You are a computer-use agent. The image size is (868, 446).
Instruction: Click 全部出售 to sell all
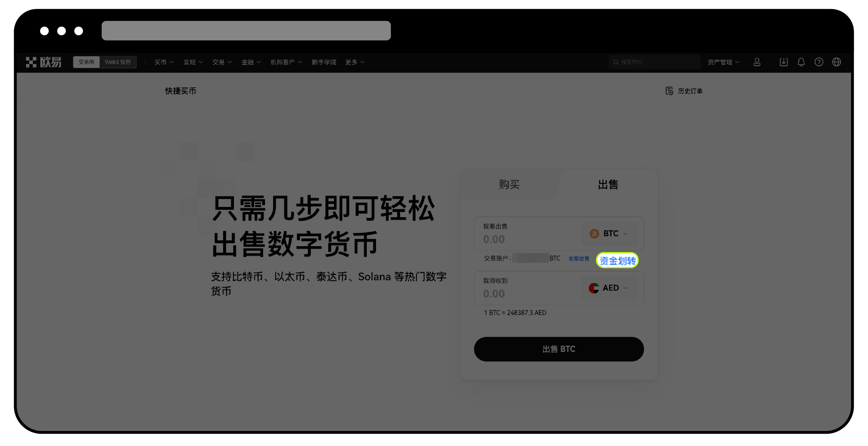[579, 258]
